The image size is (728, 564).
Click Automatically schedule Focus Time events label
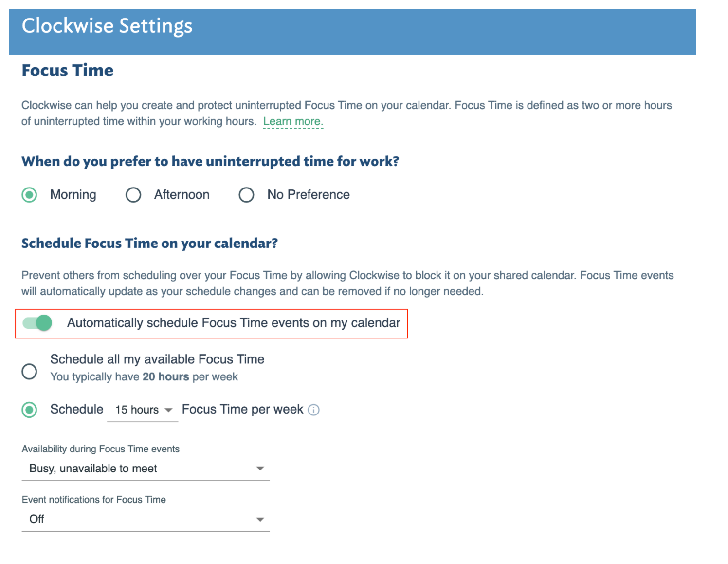pyautogui.click(x=234, y=323)
